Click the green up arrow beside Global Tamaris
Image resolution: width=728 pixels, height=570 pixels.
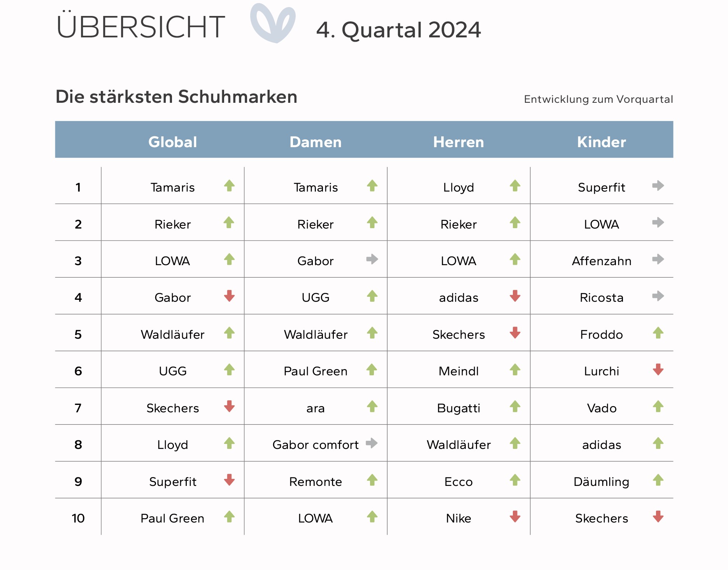[229, 186]
